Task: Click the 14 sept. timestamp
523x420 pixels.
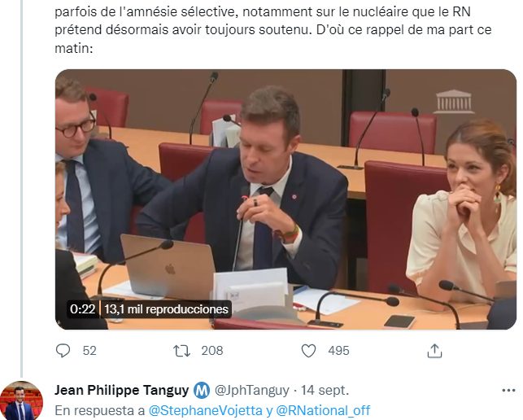Action: tap(325, 390)
